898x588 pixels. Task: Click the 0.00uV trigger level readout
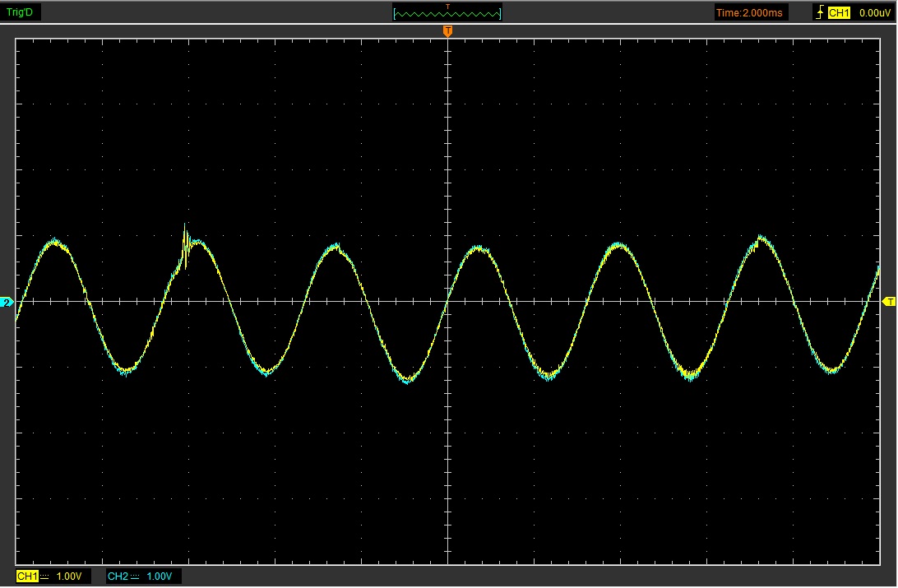(x=873, y=12)
